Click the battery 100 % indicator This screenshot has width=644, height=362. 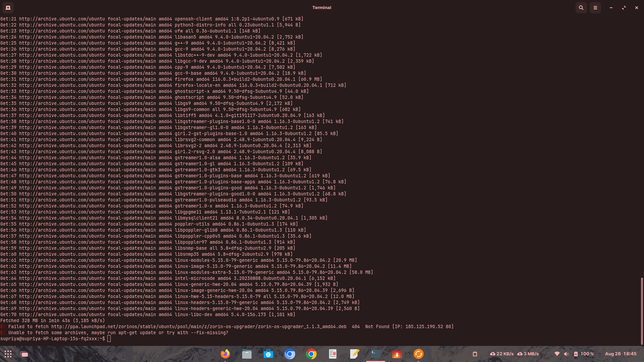[584, 354]
